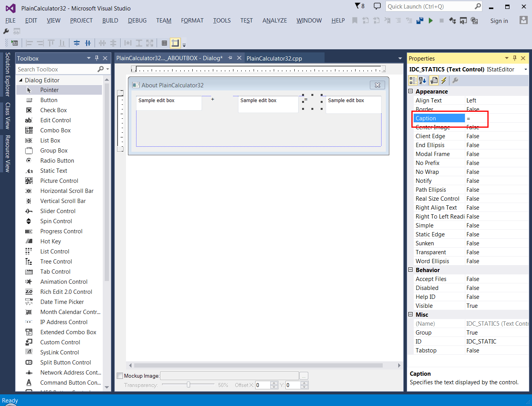Click the Search Toolbox input field
Viewport: 532px width, 406px height.
pyautogui.click(x=57, y=69)
